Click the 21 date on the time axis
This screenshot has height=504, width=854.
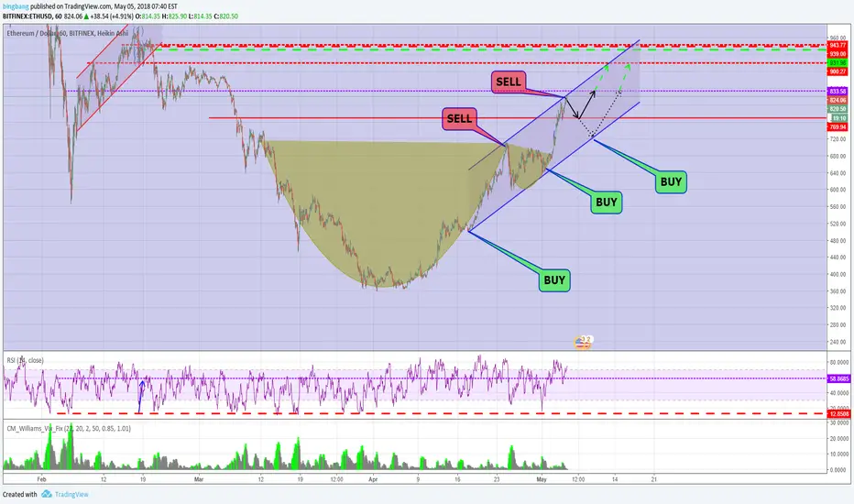click(654, 479)
